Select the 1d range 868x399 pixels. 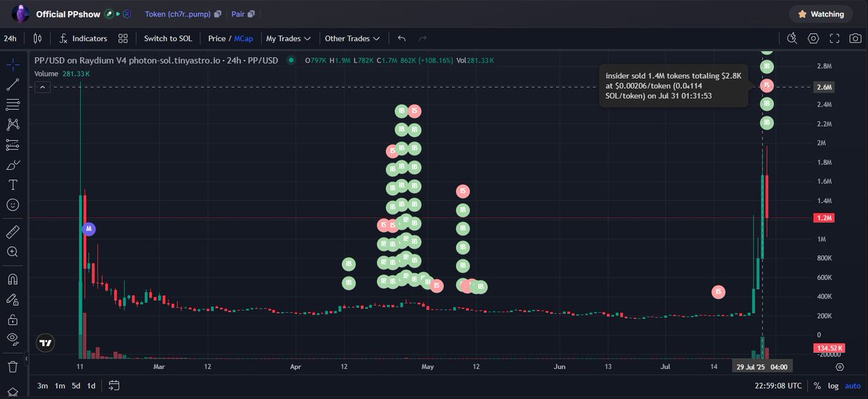[91, 385]
